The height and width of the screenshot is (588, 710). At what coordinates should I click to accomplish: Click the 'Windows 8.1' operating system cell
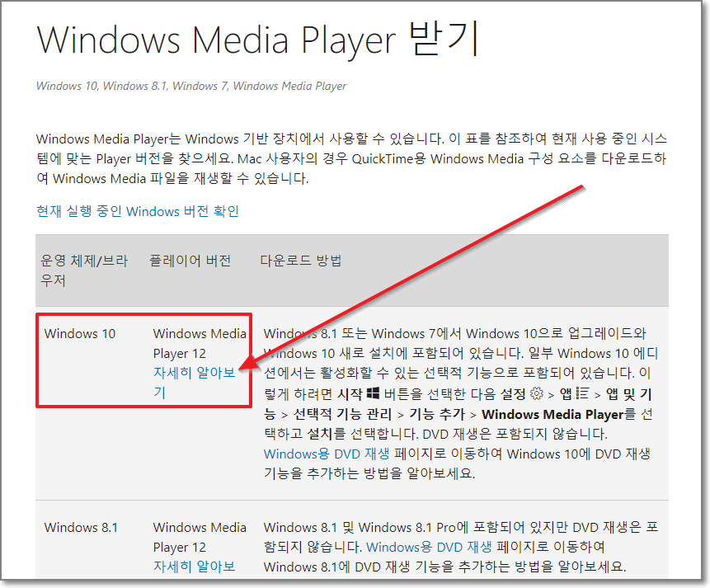pyautogui.click(x=81, y=528)
